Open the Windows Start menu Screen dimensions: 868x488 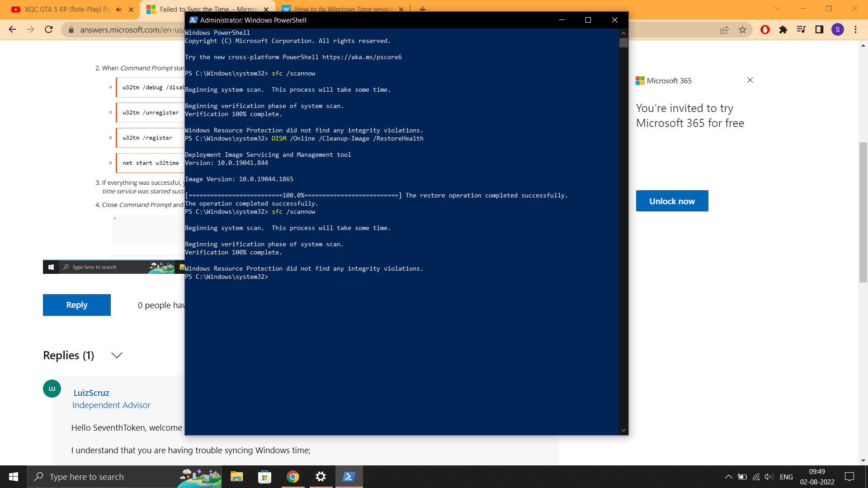[x=14, y=477]
